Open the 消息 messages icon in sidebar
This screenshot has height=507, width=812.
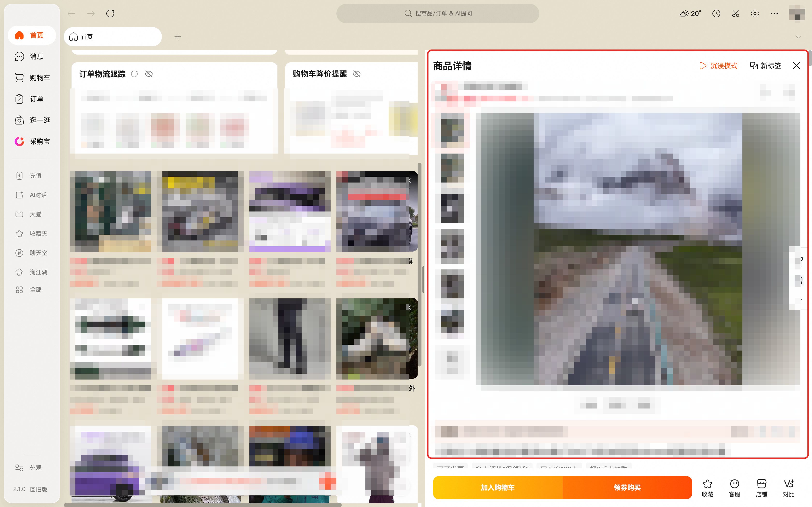20,56
